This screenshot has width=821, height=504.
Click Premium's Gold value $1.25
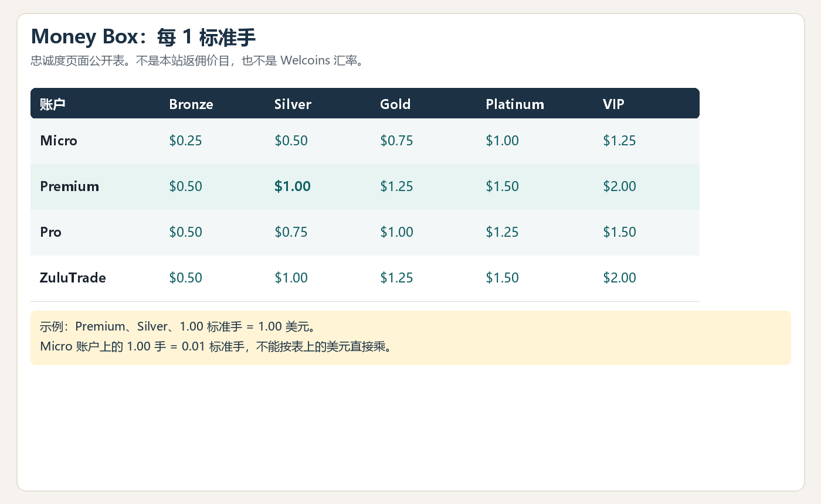coord(396,186)
